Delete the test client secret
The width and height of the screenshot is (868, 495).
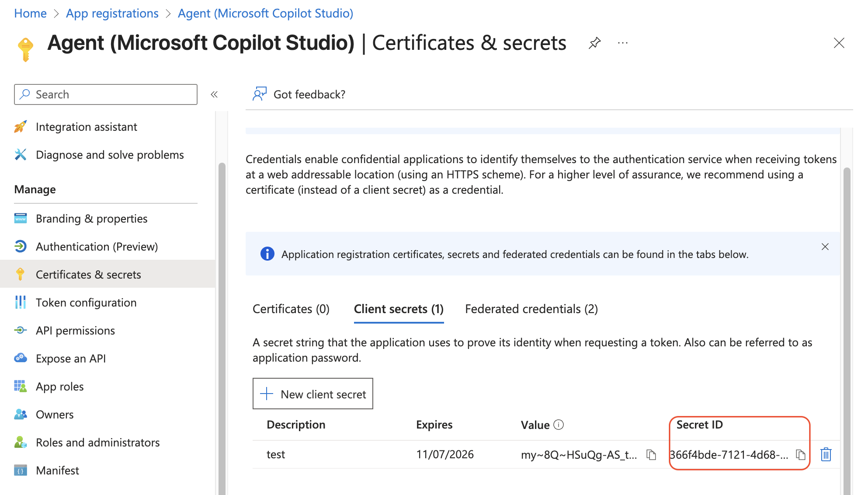826,455
